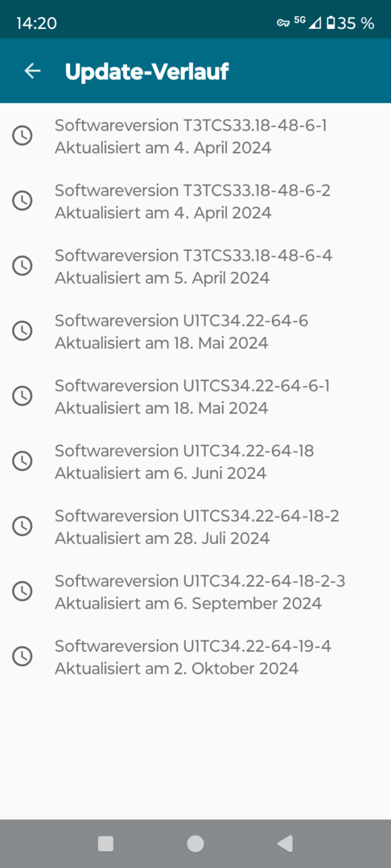391x868 pixels.
Task: Tap clock icon for version U1TC34.22-64-18-2-3
Action: (x=23, y=591)
